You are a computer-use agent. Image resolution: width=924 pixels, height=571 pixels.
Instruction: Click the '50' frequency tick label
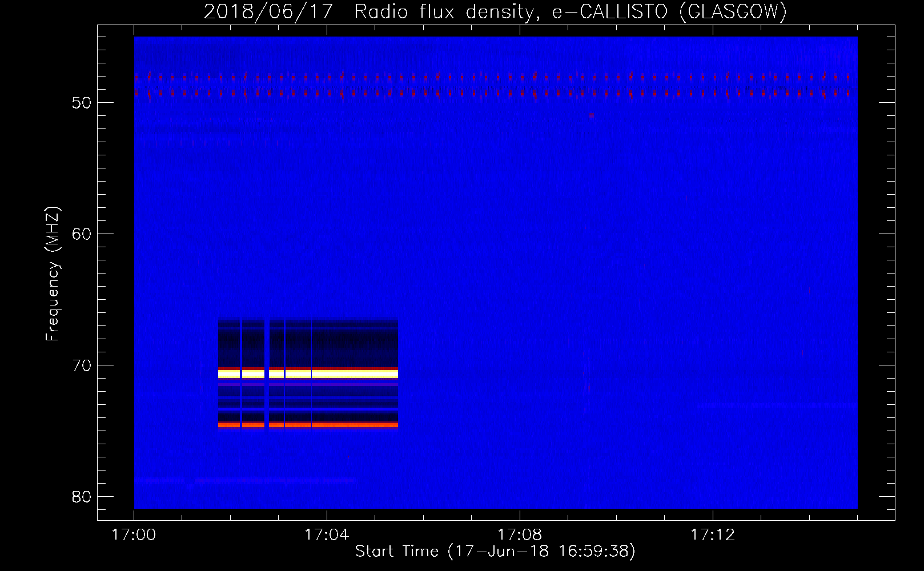[82, 103]
